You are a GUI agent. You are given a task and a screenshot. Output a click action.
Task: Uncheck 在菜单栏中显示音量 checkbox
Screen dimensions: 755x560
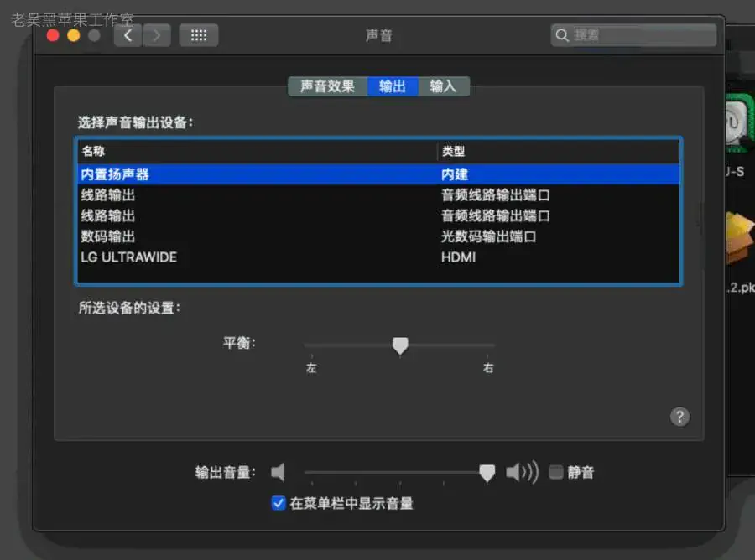pyautogui.click(x=279, y=503)
